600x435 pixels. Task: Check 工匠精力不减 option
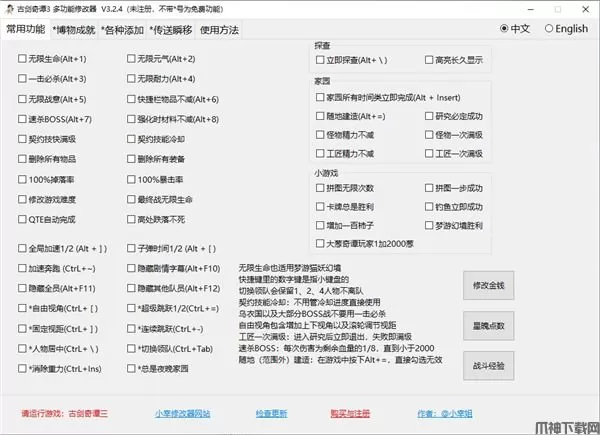point(320,153)
